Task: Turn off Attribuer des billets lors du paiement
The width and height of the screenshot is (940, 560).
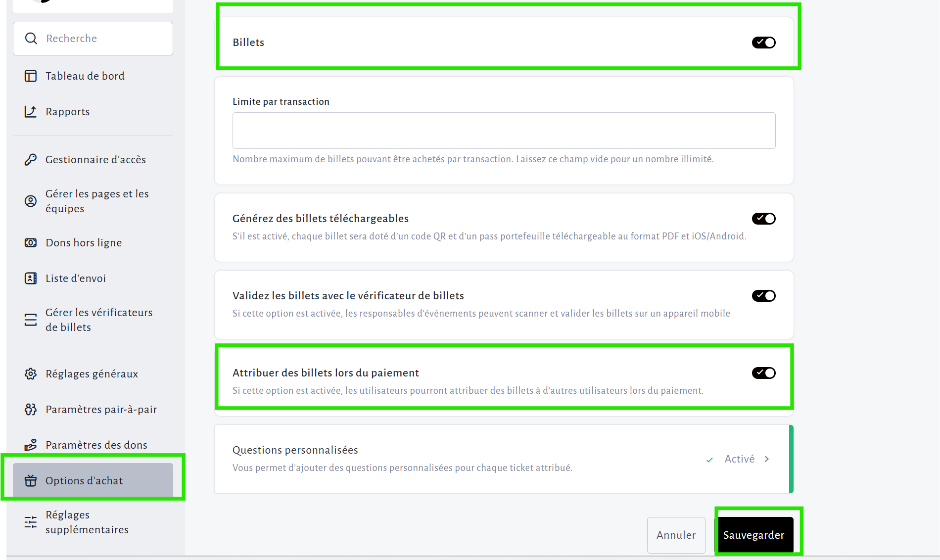Action: coord(763,373)
